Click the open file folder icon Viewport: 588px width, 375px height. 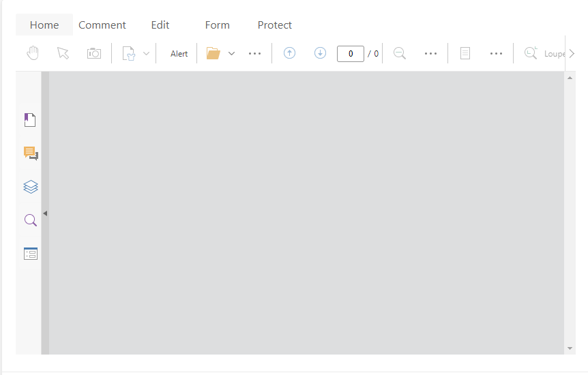click(x=214, y=53)
